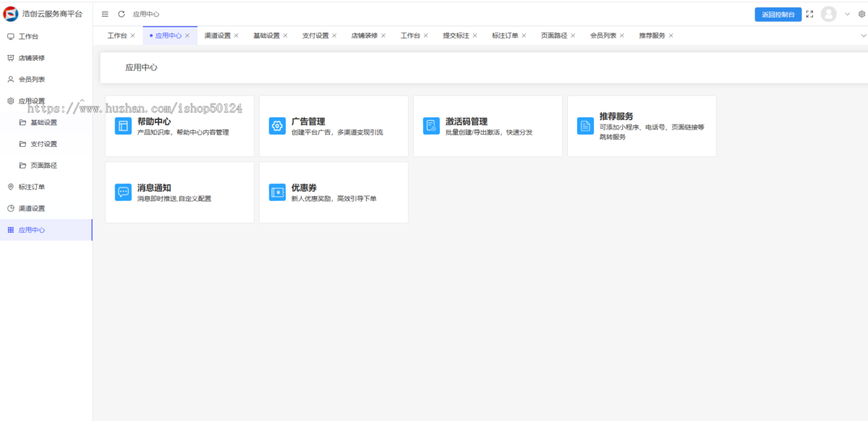Viewport: 868px width, 421px height.
Task: Click the 激活码管理 app icon
Action: 431,125
